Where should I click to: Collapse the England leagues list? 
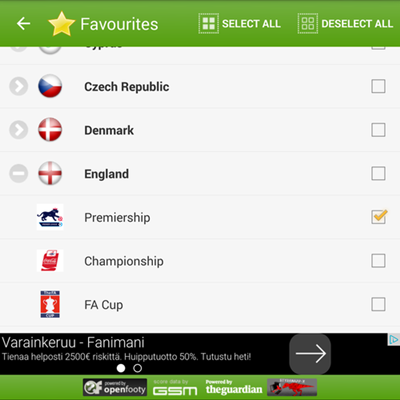click(19, 173)
